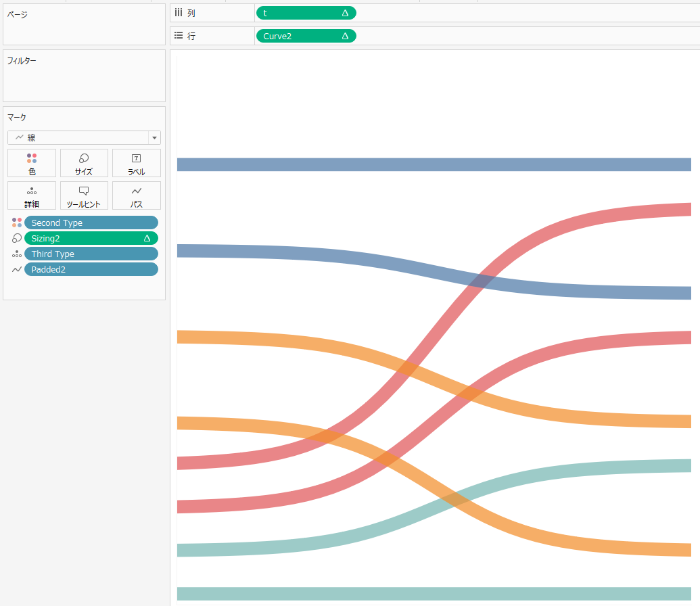The image size is (700, 606).
Task: Select the Padded2 pill in Marks
Action: click(91, 269)
